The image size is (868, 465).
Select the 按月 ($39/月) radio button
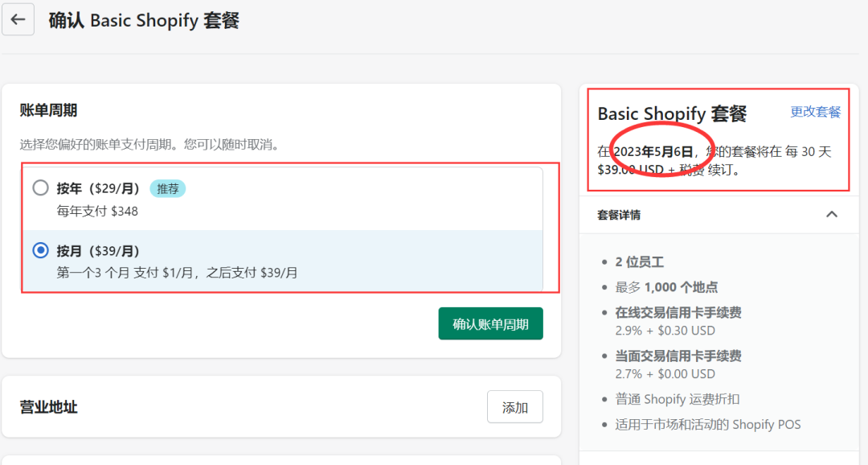point(40,250)
